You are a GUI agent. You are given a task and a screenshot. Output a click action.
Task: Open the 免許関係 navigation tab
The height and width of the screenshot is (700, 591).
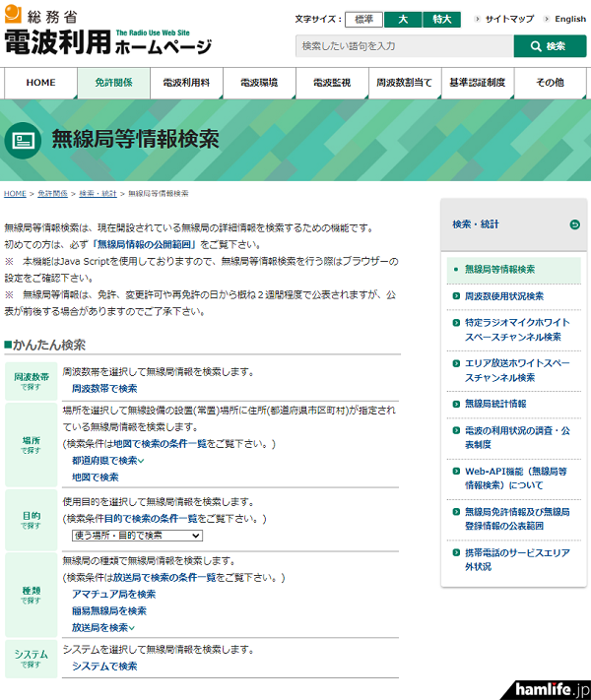point(114,84)
